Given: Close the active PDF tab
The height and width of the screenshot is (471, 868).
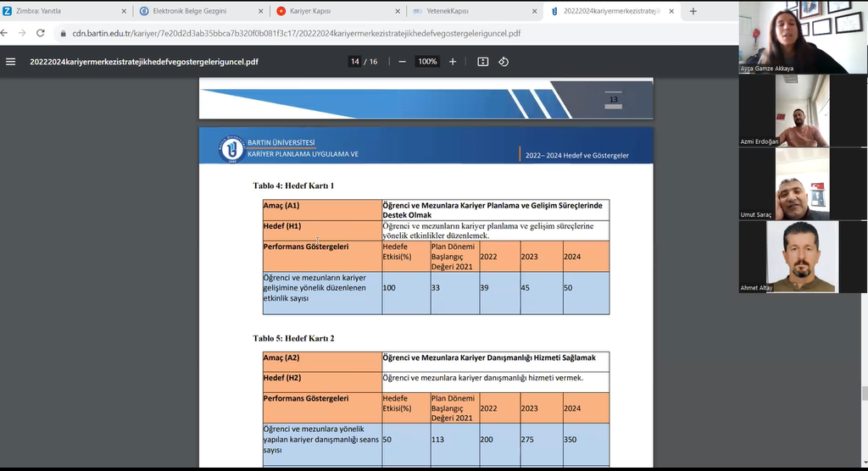Looking at the screenshot, I should 671,11.
